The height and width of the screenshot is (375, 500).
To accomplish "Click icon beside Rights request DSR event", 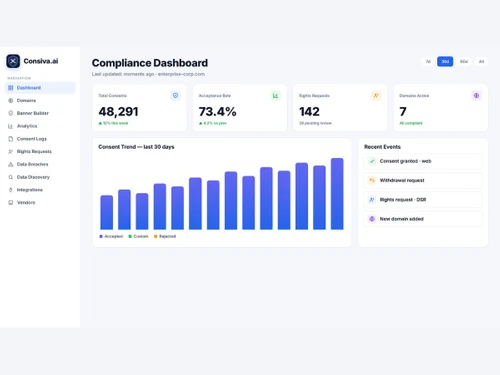I will pyautogui.click(x=372, y=200).
